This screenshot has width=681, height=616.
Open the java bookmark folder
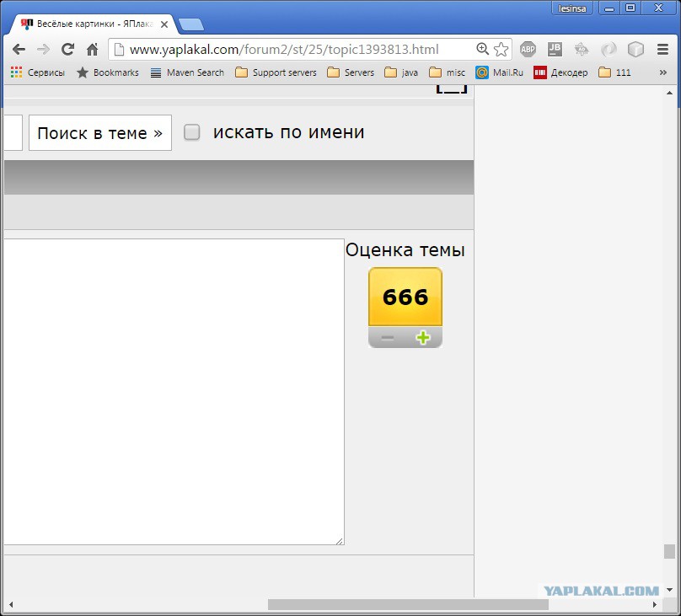(401, 72)
